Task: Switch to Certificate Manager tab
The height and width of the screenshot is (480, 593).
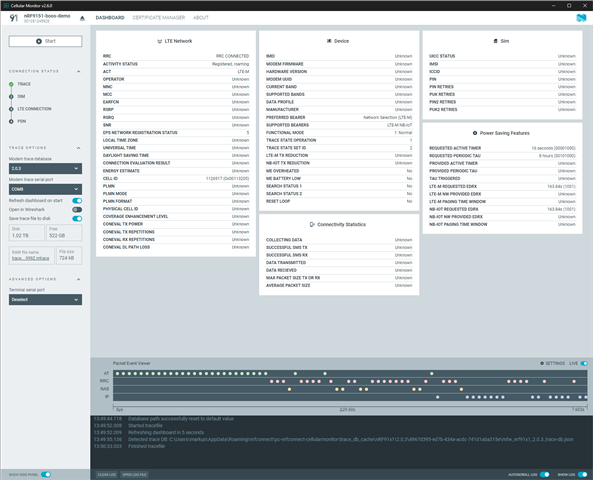Action: click(158, 18)
